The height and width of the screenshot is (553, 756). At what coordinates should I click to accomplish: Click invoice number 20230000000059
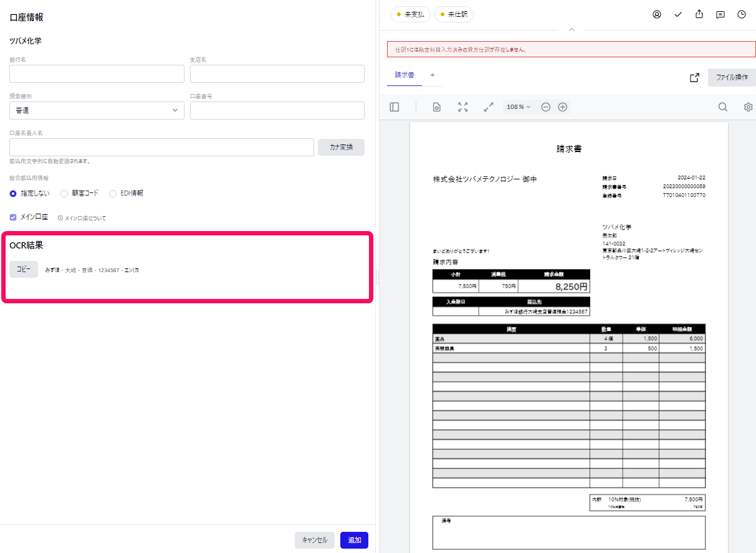(684, 187)
